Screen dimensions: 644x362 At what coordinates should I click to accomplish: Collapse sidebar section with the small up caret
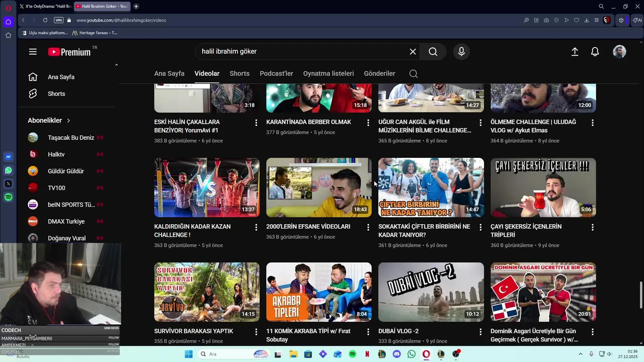click(x=116, y=65)
